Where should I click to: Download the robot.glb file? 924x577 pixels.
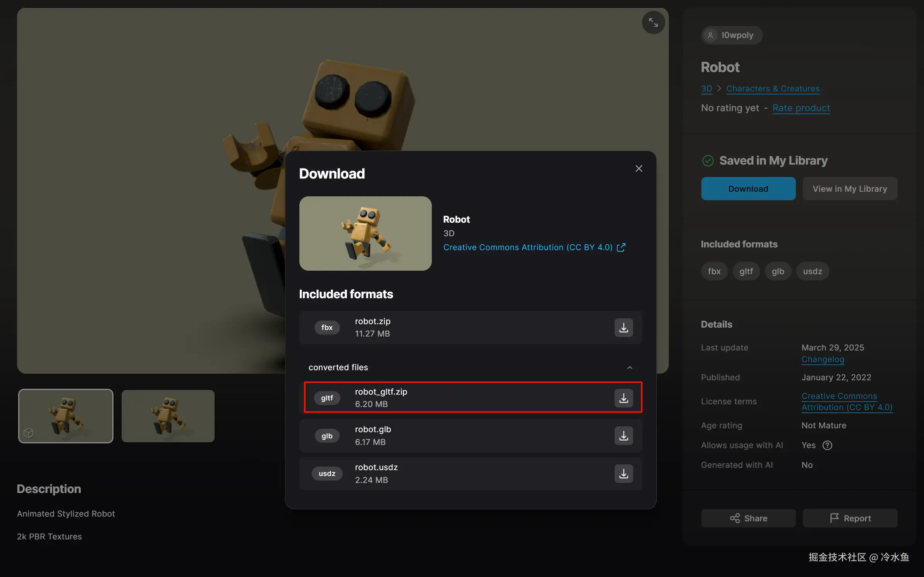pos(623,436)
